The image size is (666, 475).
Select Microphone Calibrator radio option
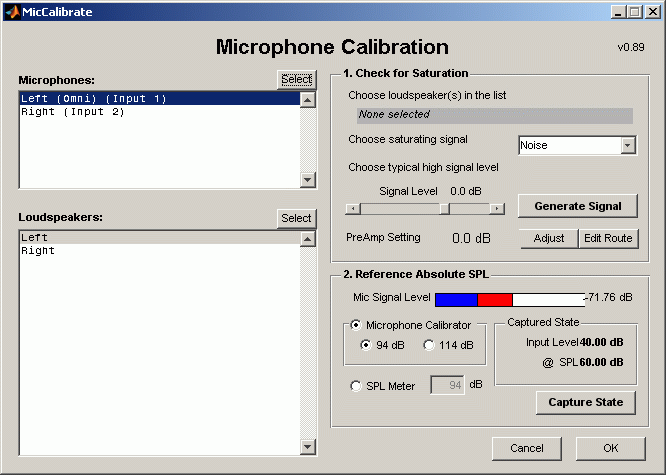356,325
